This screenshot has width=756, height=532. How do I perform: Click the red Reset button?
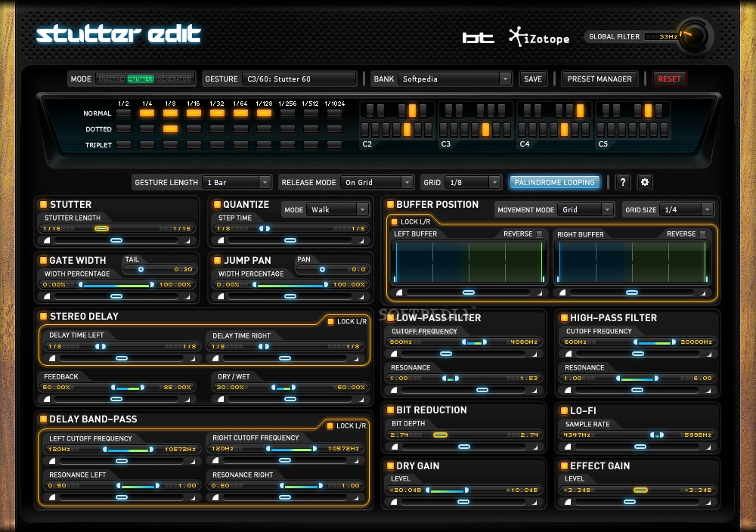point(669,79)
